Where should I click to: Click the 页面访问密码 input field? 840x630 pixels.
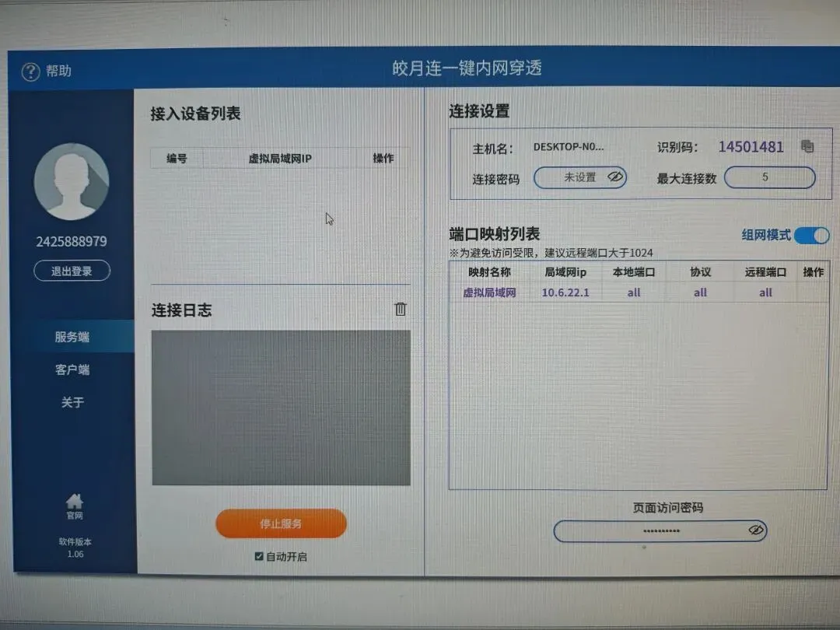coord(660,531)
